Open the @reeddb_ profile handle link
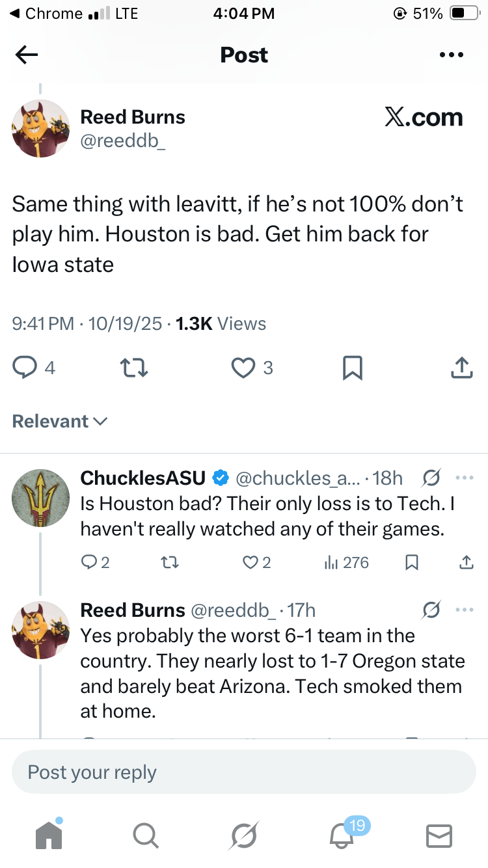Viewport: 488px width, 868px height. pyautogui.click(x=122, y=140)
